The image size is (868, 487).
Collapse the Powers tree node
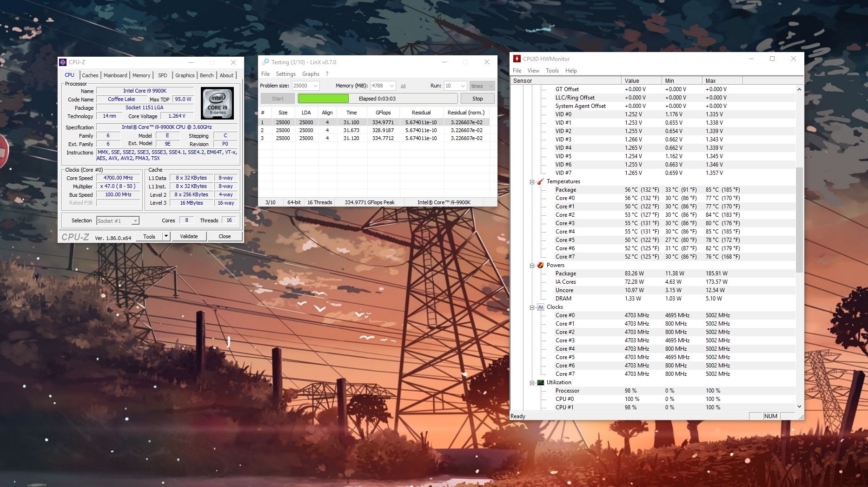(532, 266)
